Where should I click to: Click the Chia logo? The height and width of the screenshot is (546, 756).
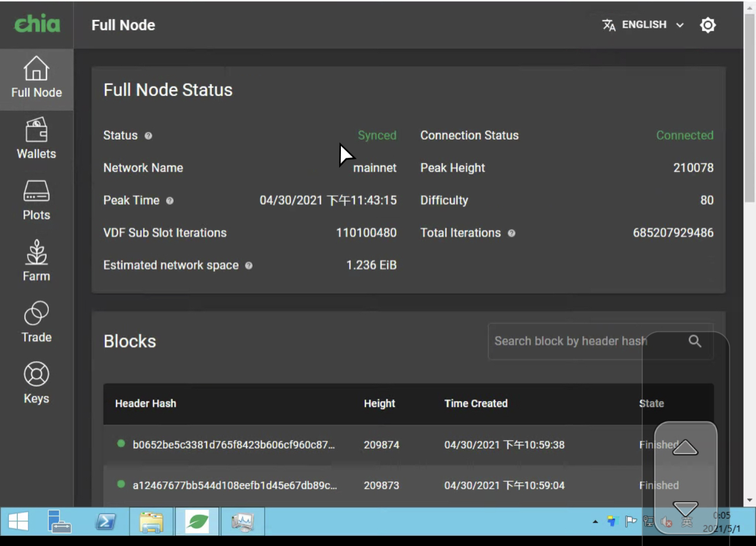[35, 25]
